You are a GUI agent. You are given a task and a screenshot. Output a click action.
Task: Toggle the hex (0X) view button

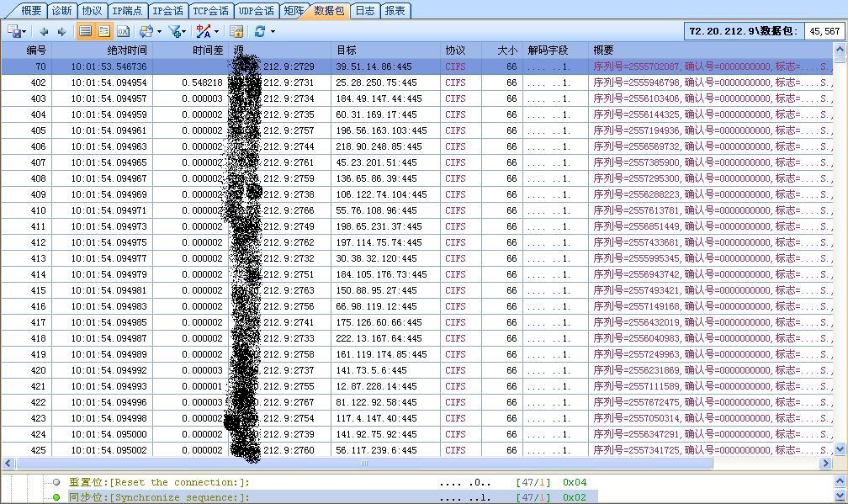point(123,31)
